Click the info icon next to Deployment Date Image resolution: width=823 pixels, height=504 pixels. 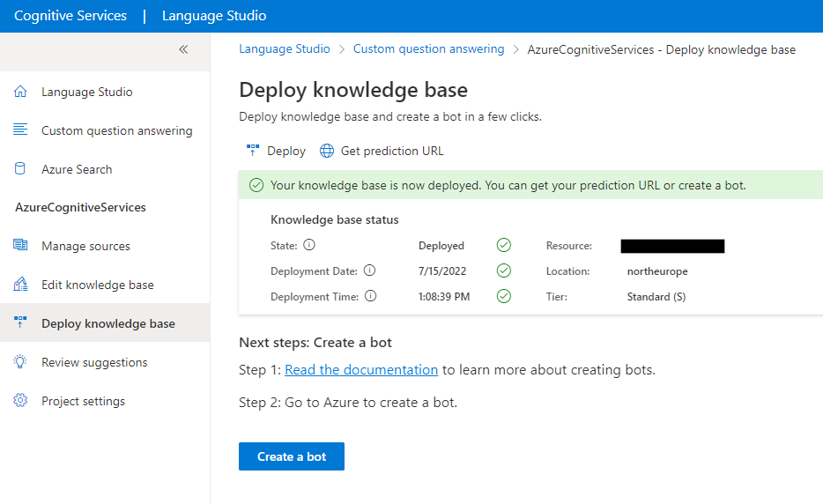(x=369, y=271)
